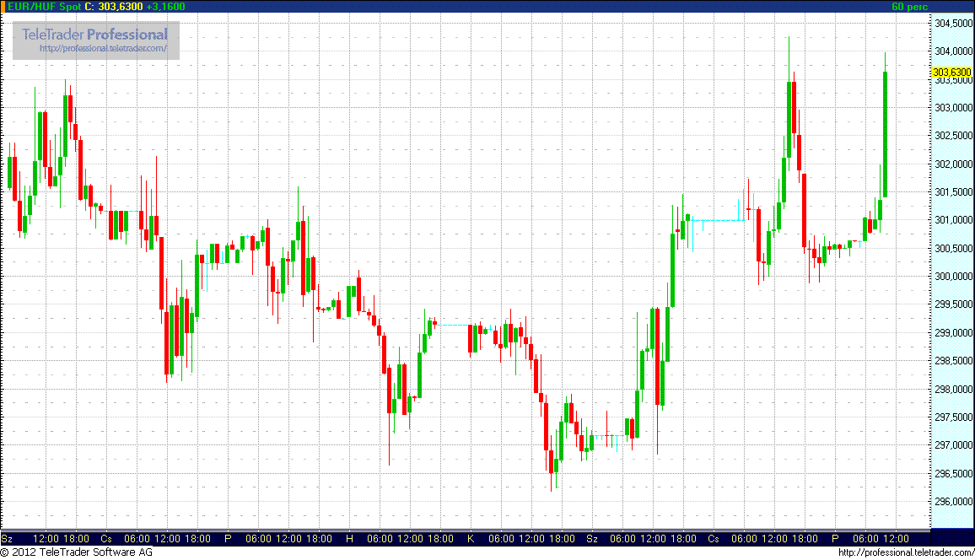Click the 304,0000 price axis label
Image resolution: width=975 pixels, height=560 pixels.
point(953,51)
